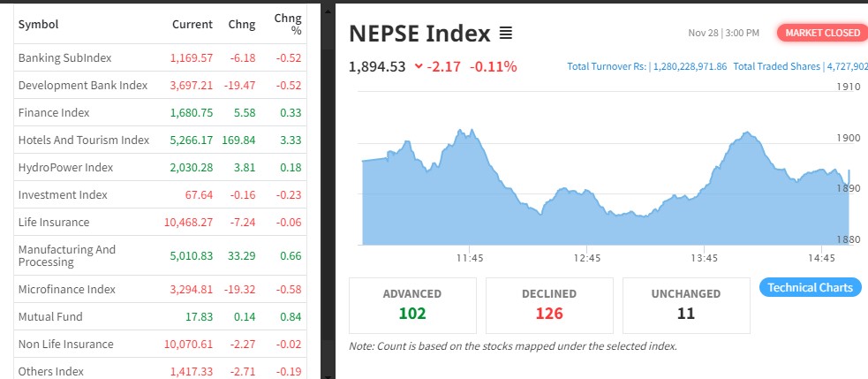Open the HydroPower Index row
The image size is (868, 379).
(x=65, y=167)
